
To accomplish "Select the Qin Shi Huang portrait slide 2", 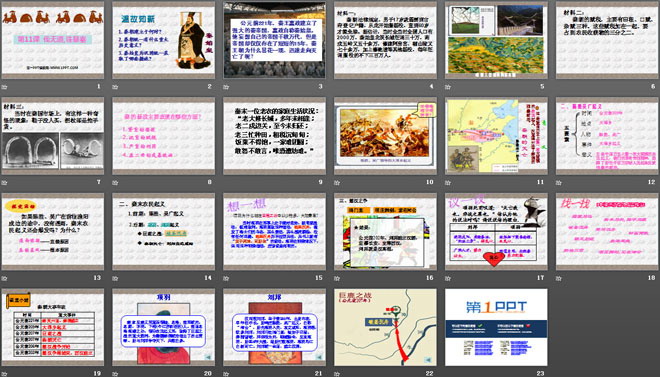I will click(163, 40).
